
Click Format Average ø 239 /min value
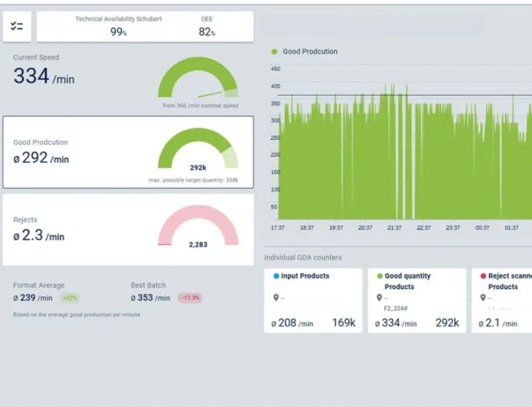[33, 298]
